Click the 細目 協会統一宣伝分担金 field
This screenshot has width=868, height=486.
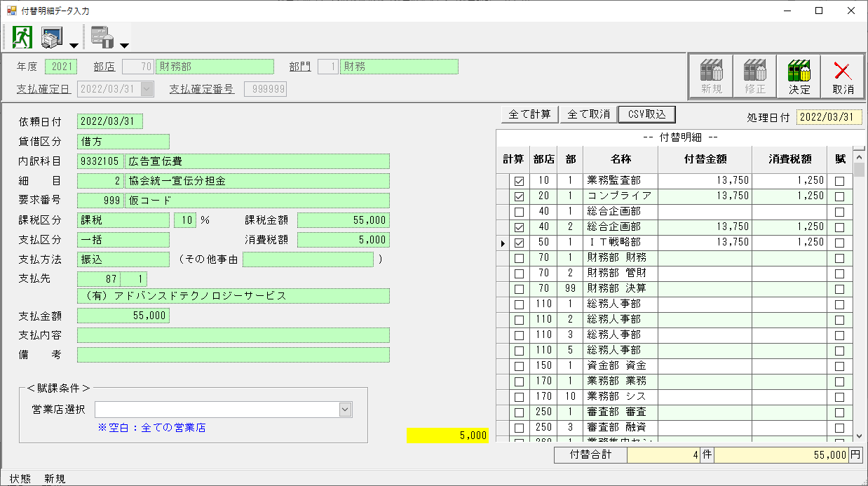point(257,181)
